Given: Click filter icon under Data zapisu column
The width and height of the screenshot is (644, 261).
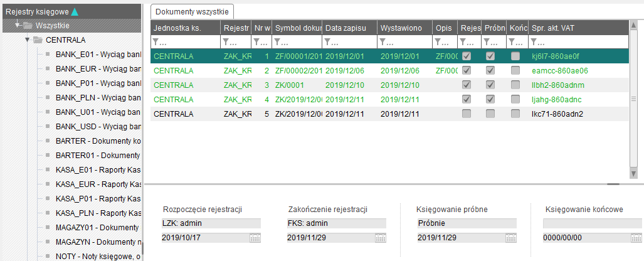Looking at the screenshot, I should click(327, 42).
